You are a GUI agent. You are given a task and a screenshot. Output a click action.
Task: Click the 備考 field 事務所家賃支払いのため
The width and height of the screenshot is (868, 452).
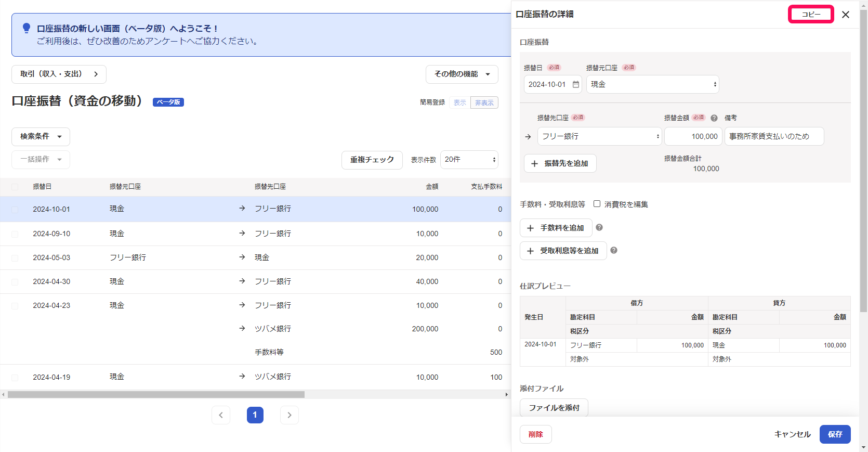coord(774,136)
